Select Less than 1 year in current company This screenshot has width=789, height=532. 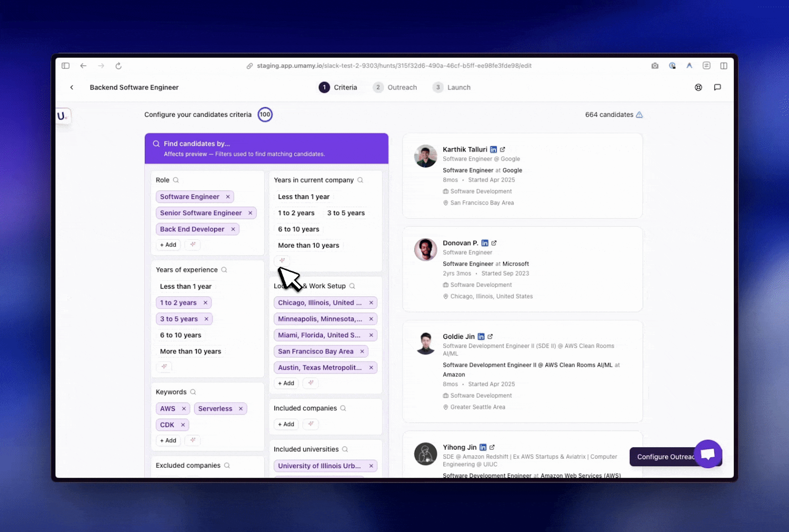[x=303, y=197]
